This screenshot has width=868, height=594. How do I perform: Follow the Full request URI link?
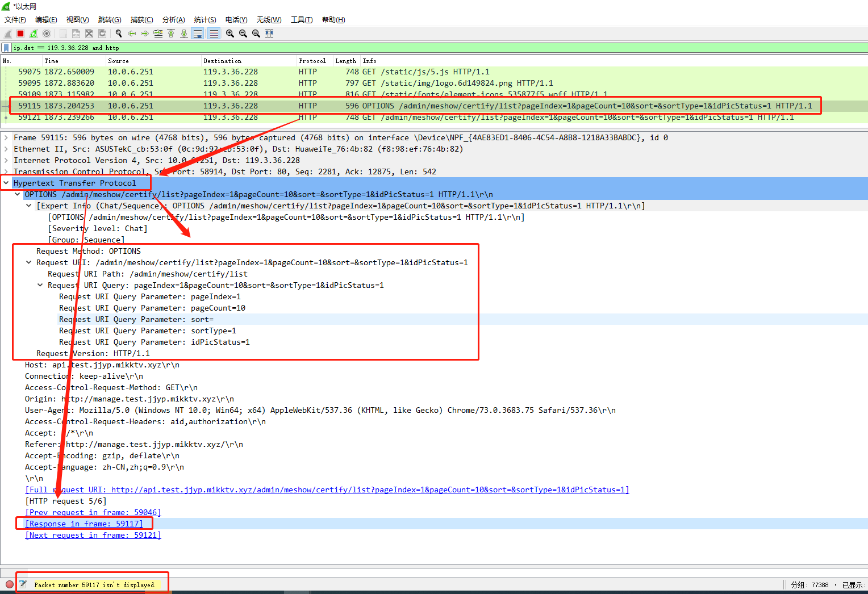click(x=327, y=490)
